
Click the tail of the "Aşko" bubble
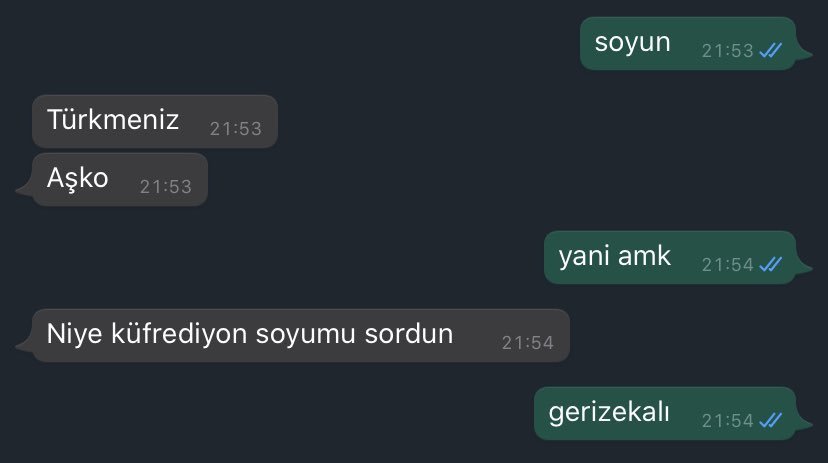coord(25,190)
